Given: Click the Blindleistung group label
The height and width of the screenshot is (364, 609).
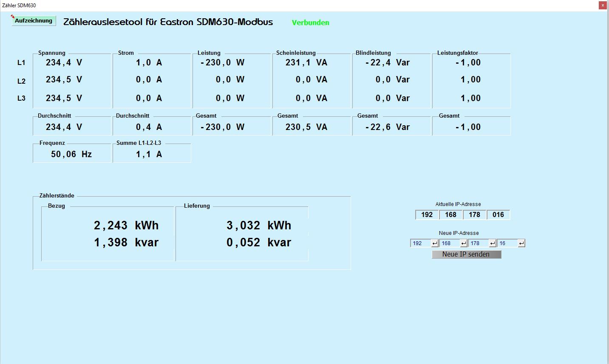Looking at the screenshot, I should click(x=373, y=53).
